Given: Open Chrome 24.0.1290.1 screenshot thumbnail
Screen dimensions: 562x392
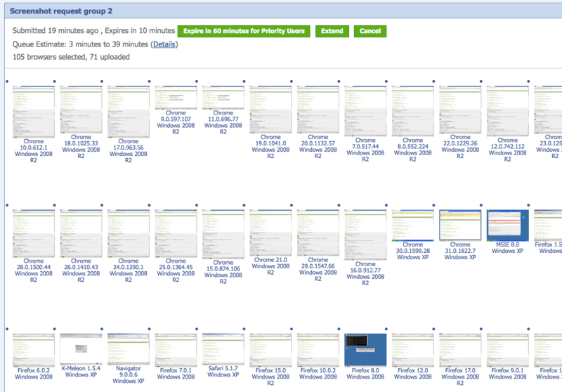Looking at the screenshot, I should [129, 234].
